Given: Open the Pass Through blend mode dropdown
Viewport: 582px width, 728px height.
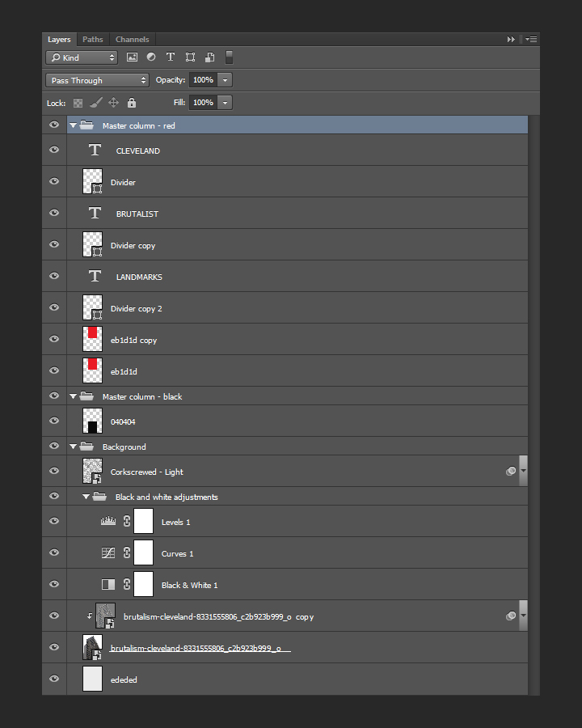Looking at the screenshot, I should click(97, 80).
